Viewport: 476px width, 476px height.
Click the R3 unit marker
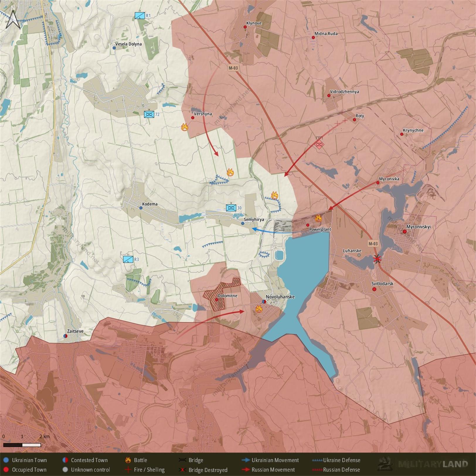(x=128, y=259)
